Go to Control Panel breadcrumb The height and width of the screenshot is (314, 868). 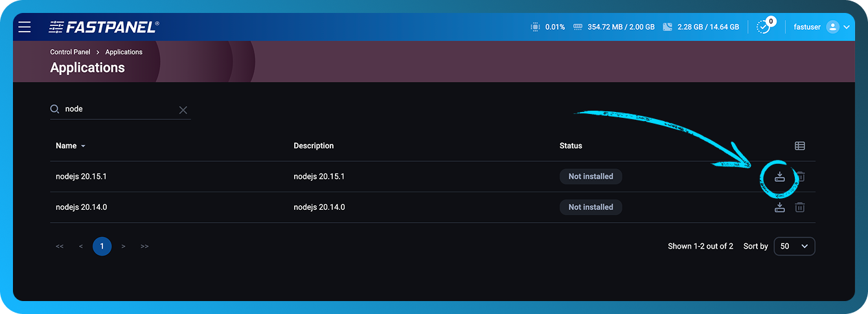tap(70, 52)
